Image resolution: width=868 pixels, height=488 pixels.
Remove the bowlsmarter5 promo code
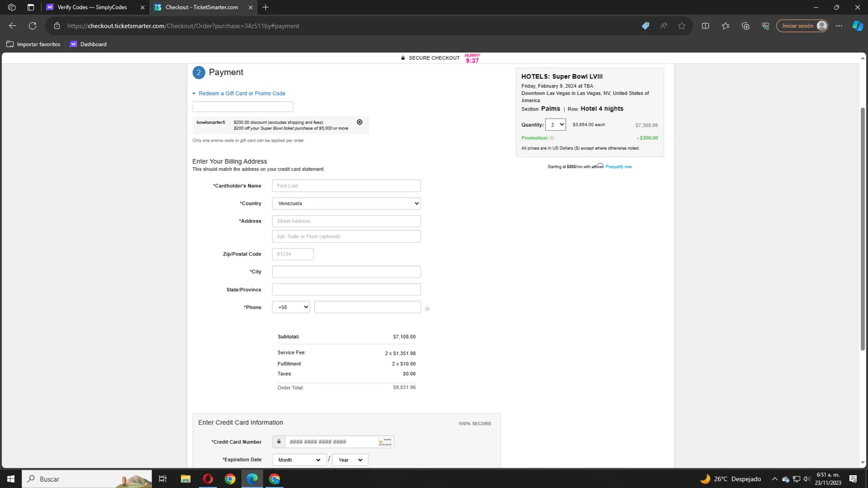(x=359, y=123)
